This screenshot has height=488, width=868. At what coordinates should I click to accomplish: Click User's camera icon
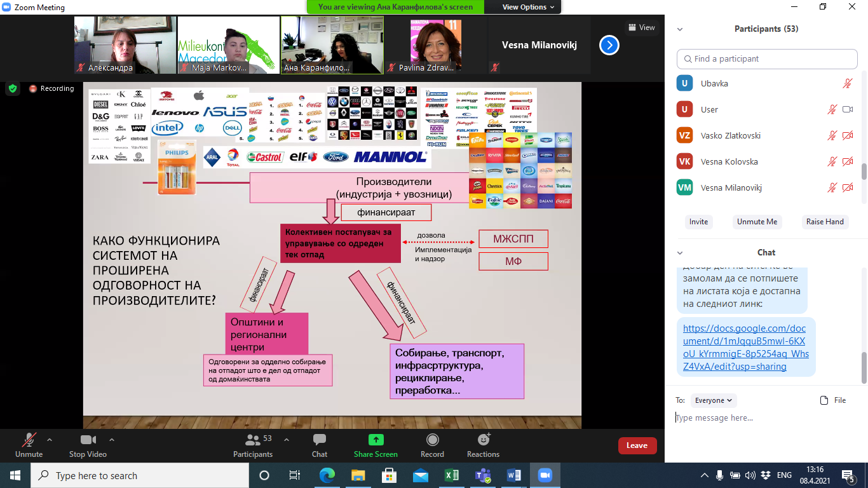[x=847, y=109]
